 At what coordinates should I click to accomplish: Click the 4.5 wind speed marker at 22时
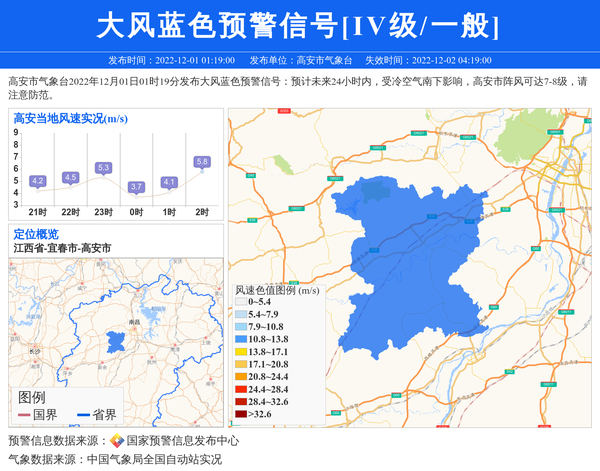(70, 177)
